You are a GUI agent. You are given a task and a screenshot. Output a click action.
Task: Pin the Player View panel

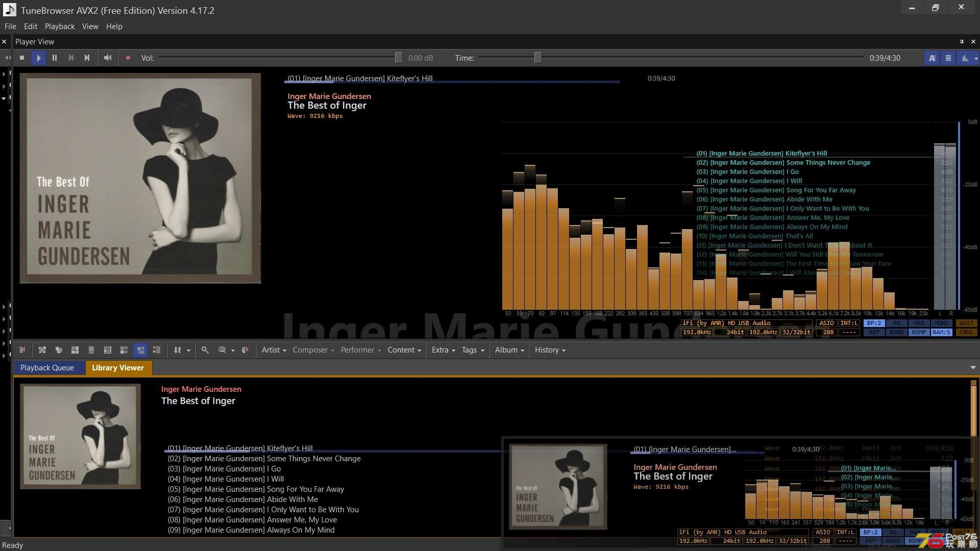pos(962,41)
